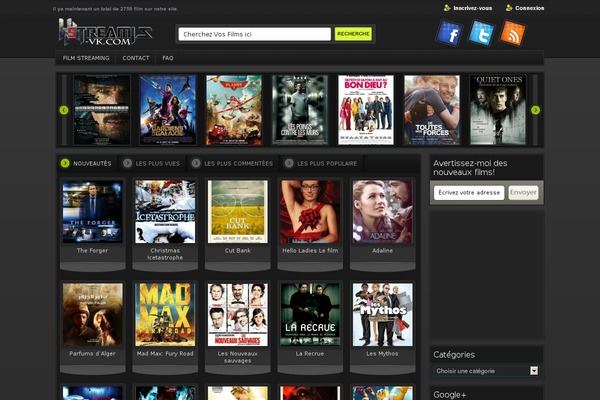Focus the Cherchez Vos Films ici search field
Screen dimensions: 600x400
click(254, 34)
